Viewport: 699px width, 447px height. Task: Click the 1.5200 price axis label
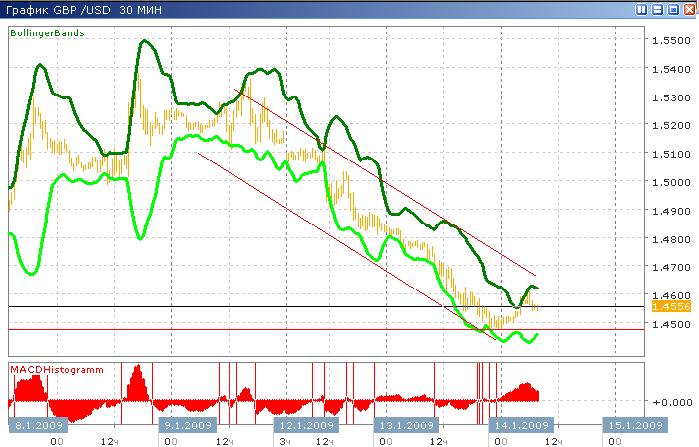click(667, 126)
